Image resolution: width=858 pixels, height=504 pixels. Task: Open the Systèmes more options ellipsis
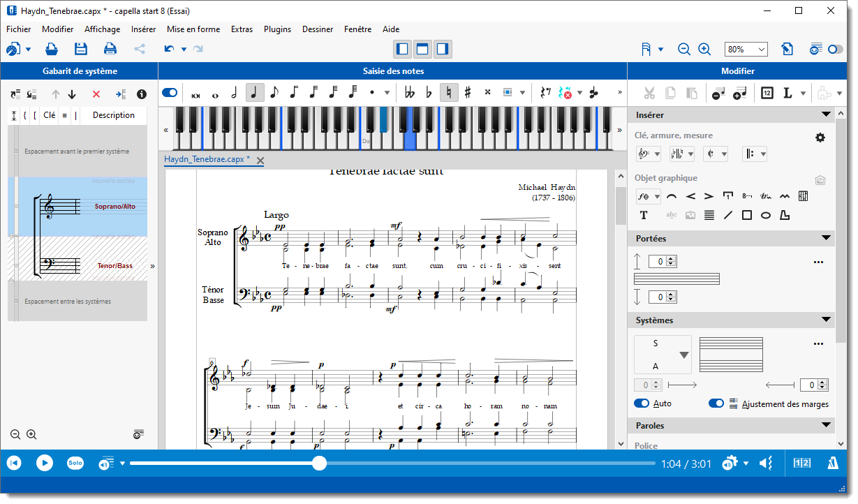click(x=819, y=344)
